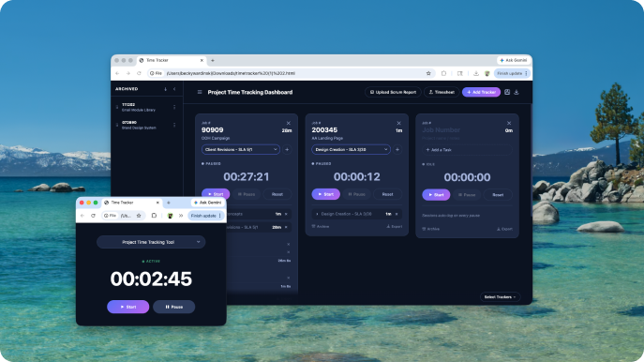Start the timer on the empty Job Number card
Viewport: 644px width, 362px height.
pos(436,195)
